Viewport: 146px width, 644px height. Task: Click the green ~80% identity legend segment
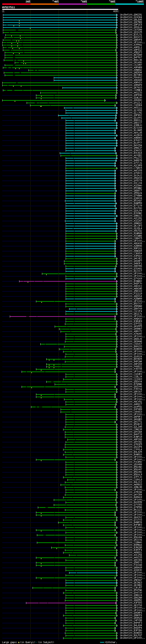coord(101,4)
